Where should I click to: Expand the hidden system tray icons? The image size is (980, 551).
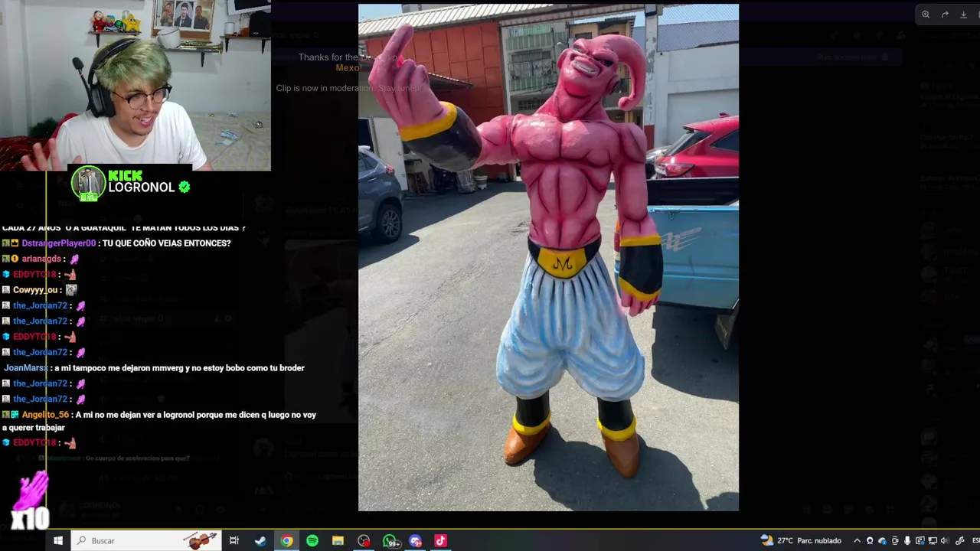pyautogui.click(x=857, y=540)
